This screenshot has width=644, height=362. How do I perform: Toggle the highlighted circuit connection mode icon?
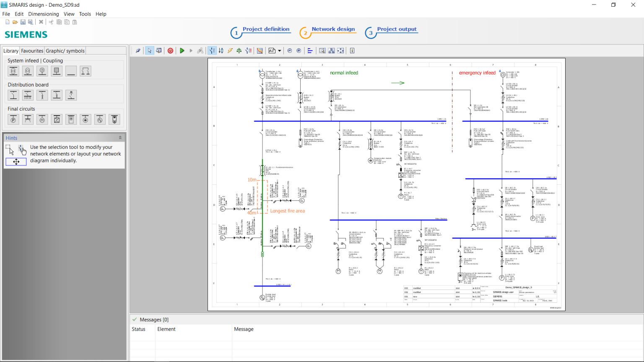212,50
